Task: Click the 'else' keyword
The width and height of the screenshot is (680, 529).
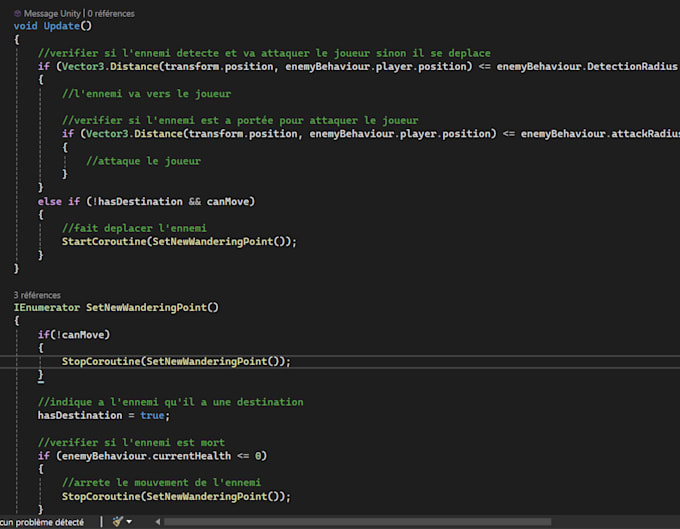Action: coord(49,202)
